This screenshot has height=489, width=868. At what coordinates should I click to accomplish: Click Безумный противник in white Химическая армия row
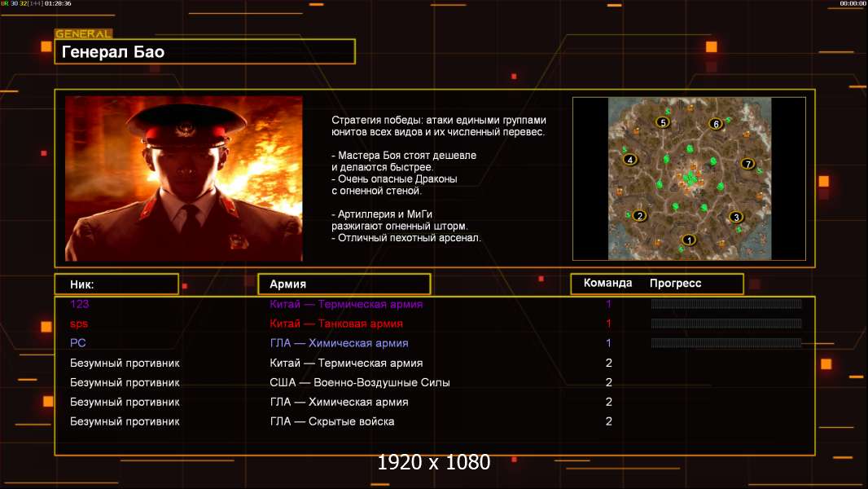coord(125,402)
